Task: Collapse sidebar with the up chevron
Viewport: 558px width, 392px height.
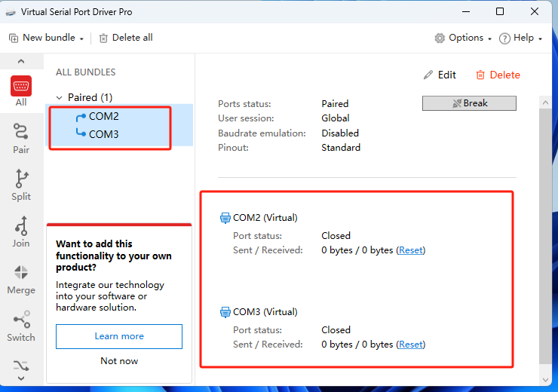Action: tap(21, 62)
